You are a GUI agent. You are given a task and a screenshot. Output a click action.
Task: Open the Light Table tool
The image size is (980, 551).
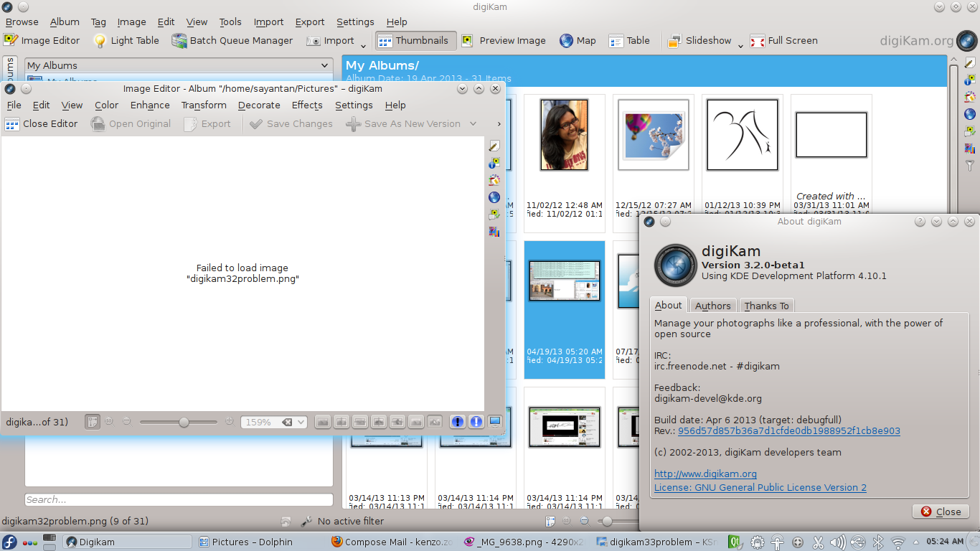[x=126, y=41]
